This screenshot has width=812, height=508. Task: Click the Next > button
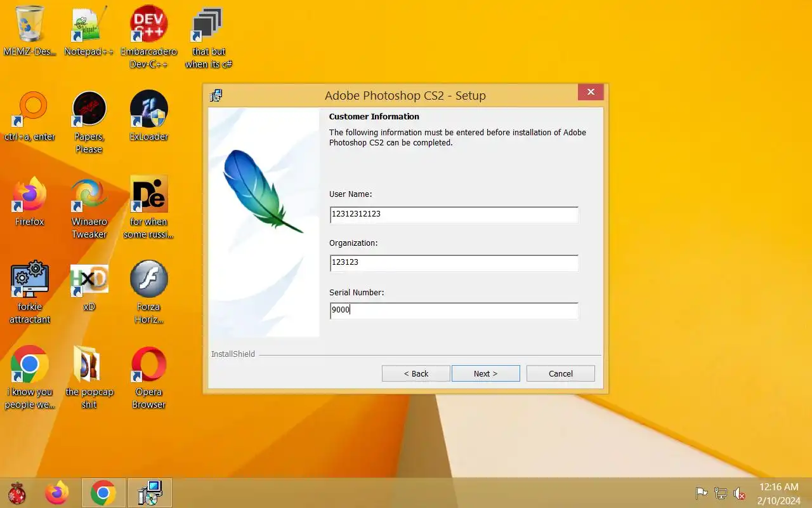[x=486, y=373]
